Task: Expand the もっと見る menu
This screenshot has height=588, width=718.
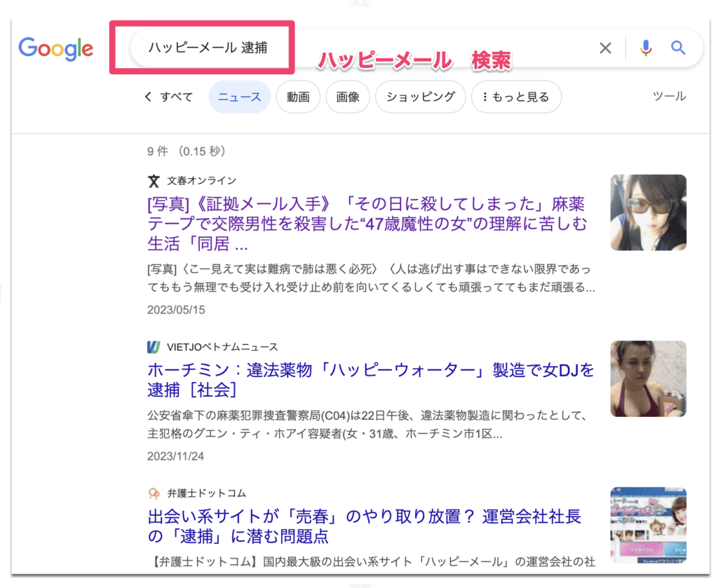Action: point(516,97)
